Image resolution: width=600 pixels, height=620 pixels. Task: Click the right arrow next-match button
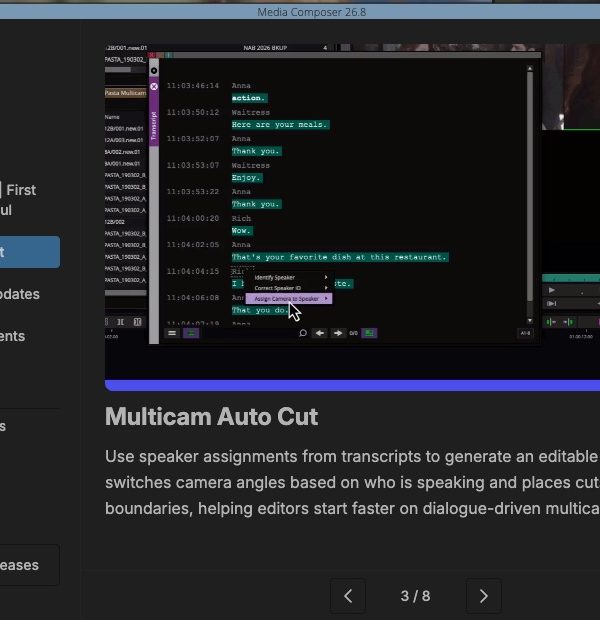coord(338,333)
